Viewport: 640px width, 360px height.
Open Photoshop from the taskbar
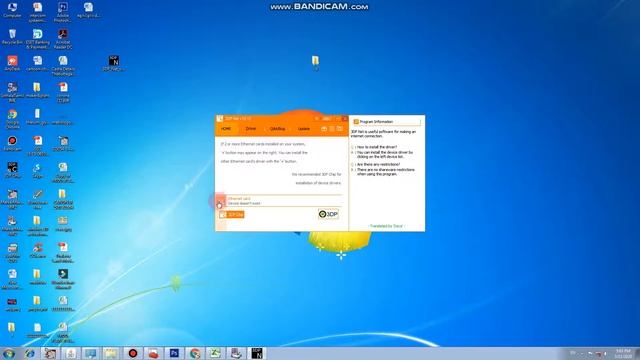(174, 353)
